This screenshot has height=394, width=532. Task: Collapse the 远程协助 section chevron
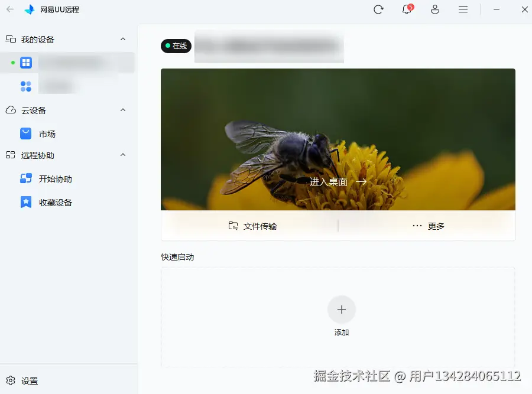(x=123, y=155)
